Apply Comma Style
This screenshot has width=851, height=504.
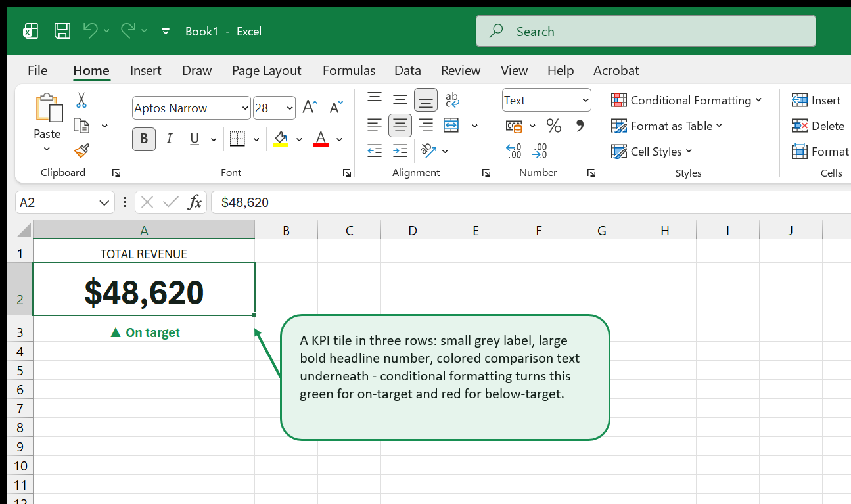580,126
